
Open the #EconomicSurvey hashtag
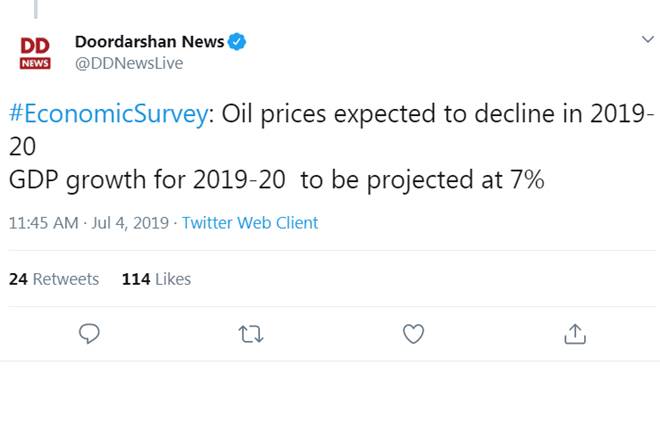pos(109,113)
